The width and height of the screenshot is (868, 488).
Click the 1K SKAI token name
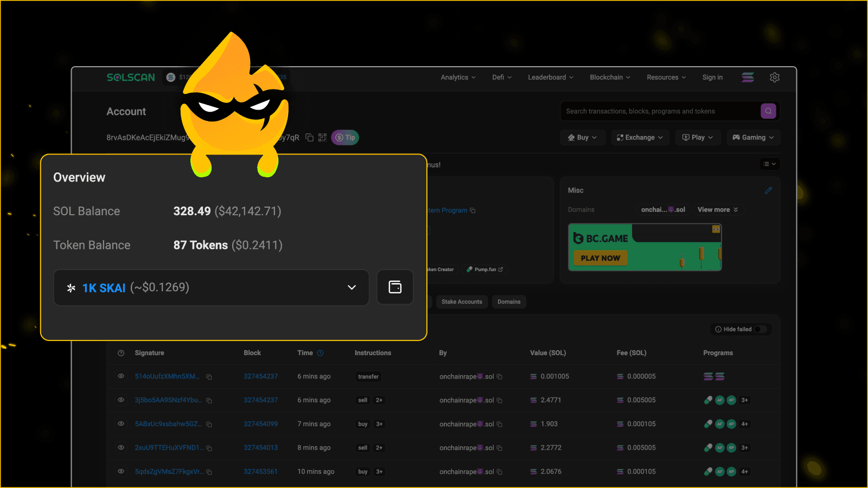tap(104, 288)
